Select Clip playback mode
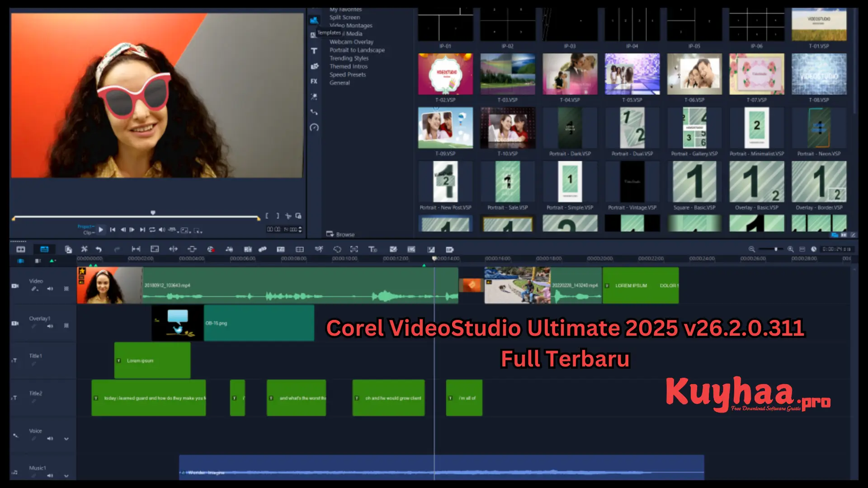868x488 pixels. click(88, 233)
